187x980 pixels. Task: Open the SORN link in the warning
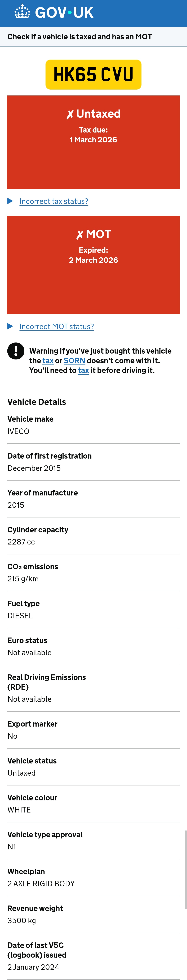(74, 361)
